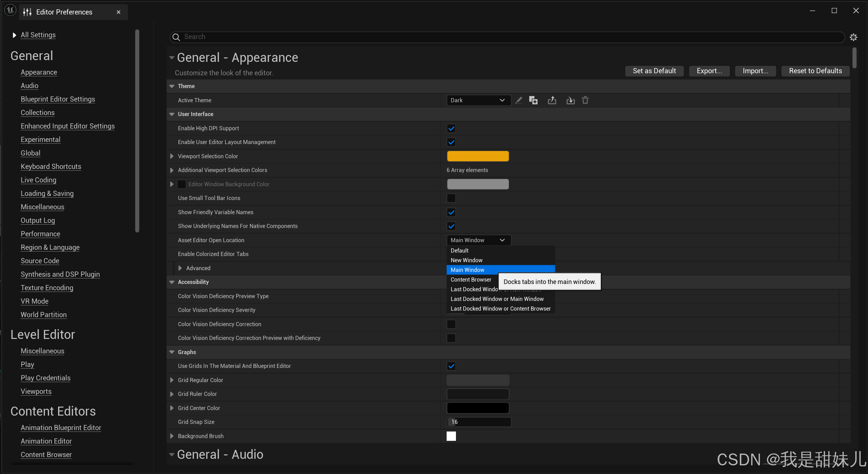
Task: Expand the Viewport Selection Color row
Action: point(172,157)
